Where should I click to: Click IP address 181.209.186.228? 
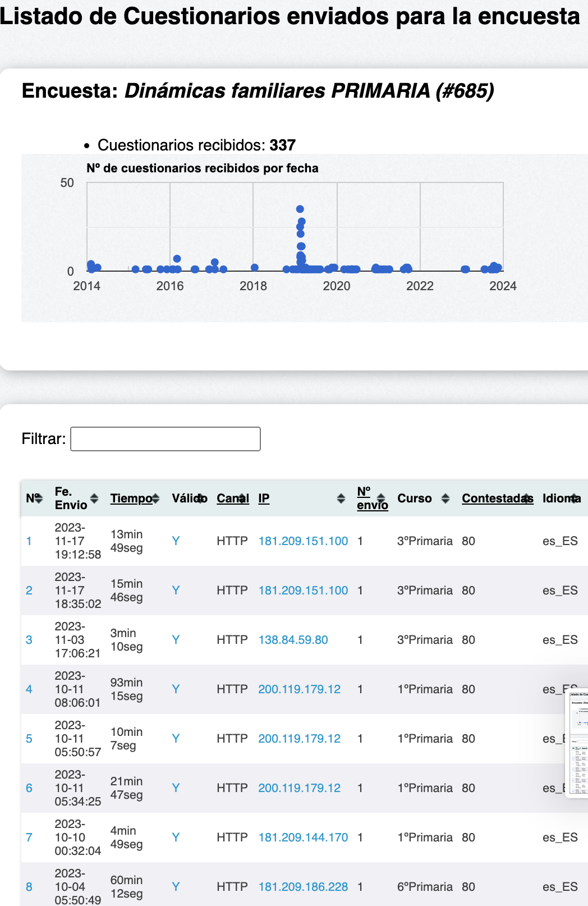[303, 887]
